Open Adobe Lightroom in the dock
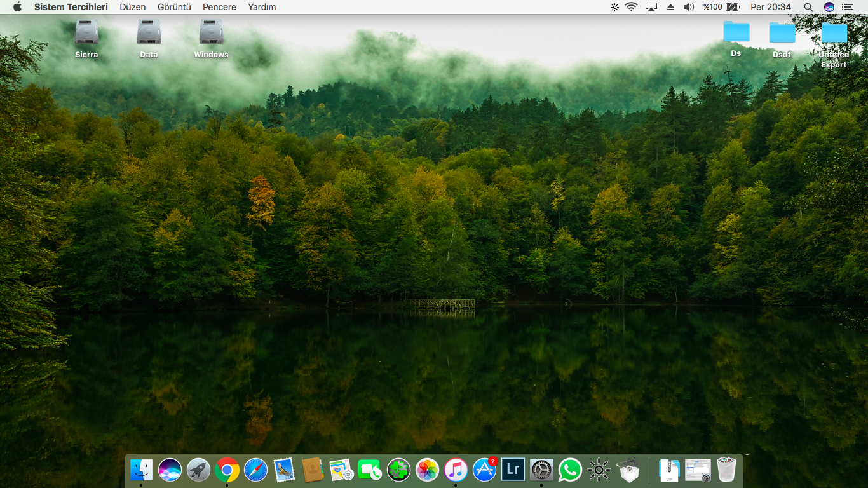This screenshot has width=868, height=488. 513,470
